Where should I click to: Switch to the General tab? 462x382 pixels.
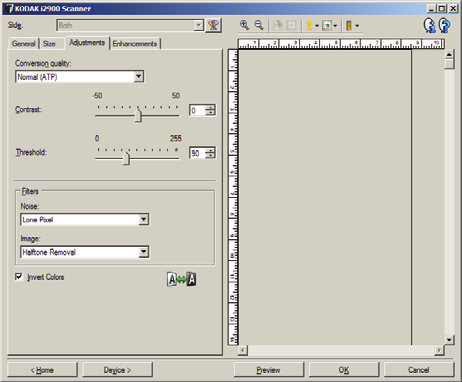(23, 44)
